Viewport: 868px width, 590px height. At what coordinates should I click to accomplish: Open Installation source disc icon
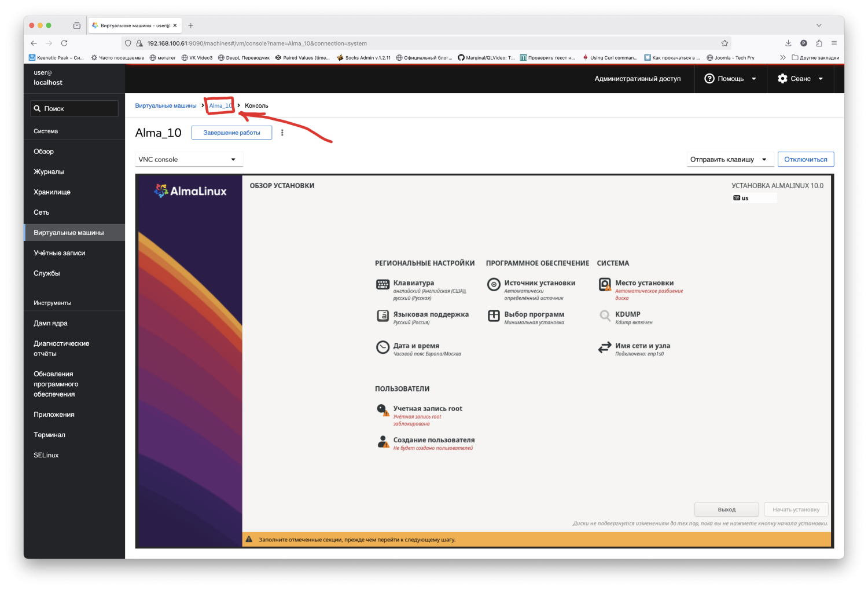494,284
